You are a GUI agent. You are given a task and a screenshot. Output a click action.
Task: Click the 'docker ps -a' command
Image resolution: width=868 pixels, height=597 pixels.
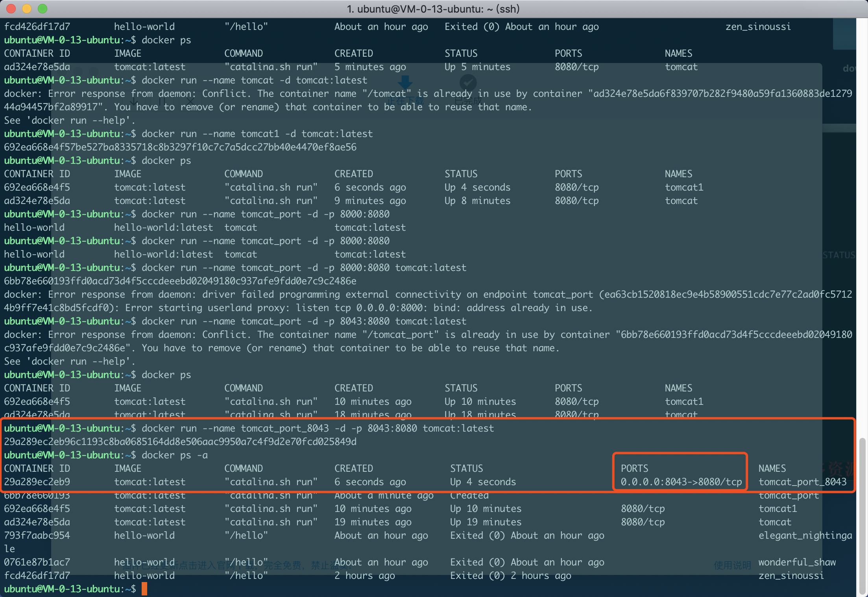175,455
